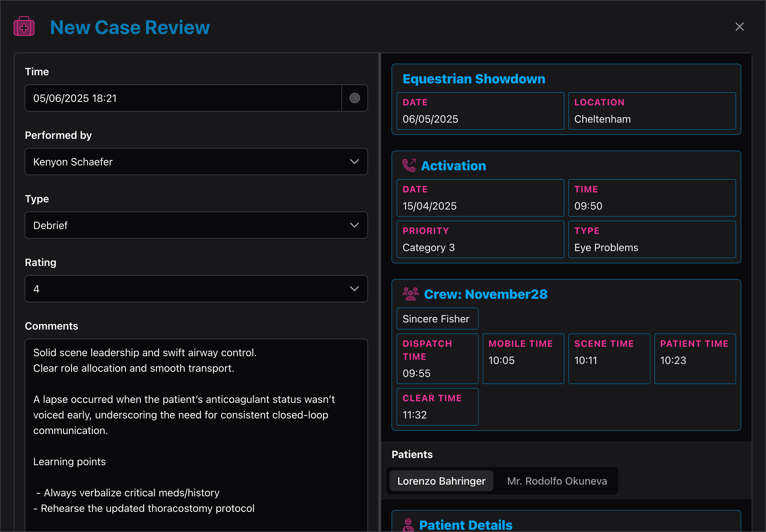Click the crew icon beside Crew: November28
The width and height of the screenshot is (766, 532).
(410, 294)
